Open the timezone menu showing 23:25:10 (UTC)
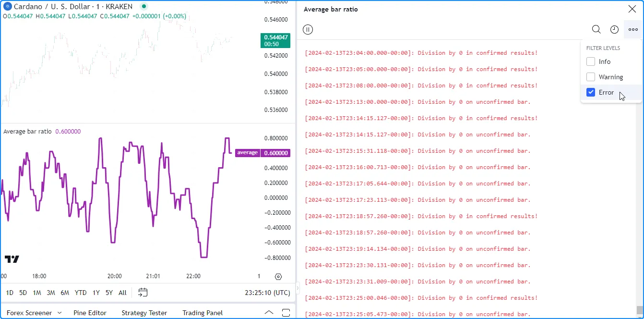 click(267, 293)
